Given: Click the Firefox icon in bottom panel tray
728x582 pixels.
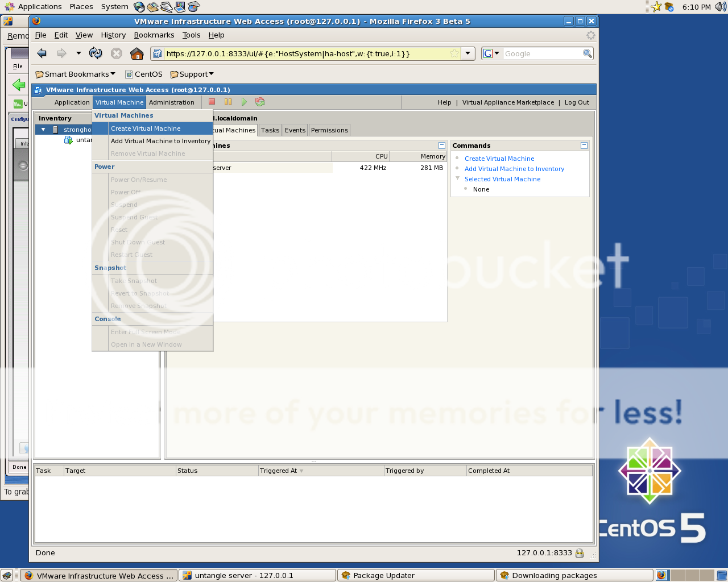Looking at the screenshot, I should (x=661, y=575).
